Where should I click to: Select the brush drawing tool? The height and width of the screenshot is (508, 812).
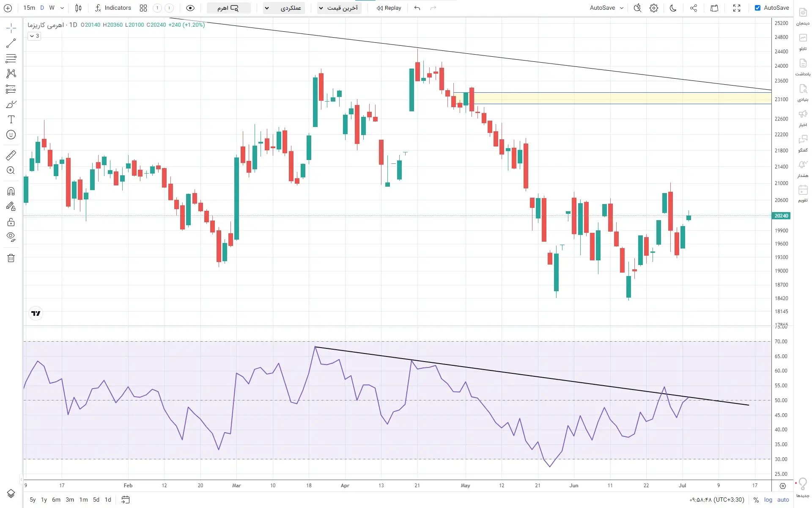[x=11, y=104]
